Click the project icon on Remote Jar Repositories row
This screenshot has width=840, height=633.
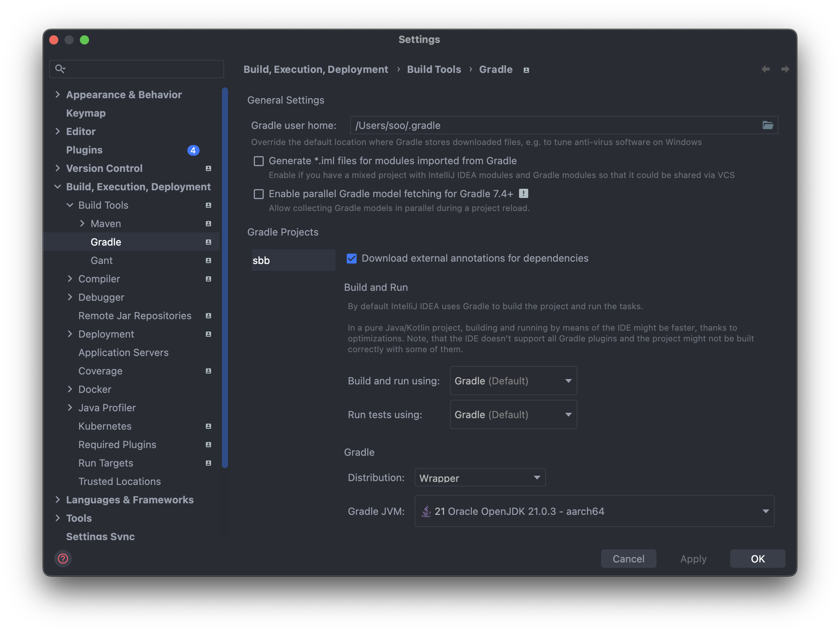pyautogui.click(x=208, y=316)
